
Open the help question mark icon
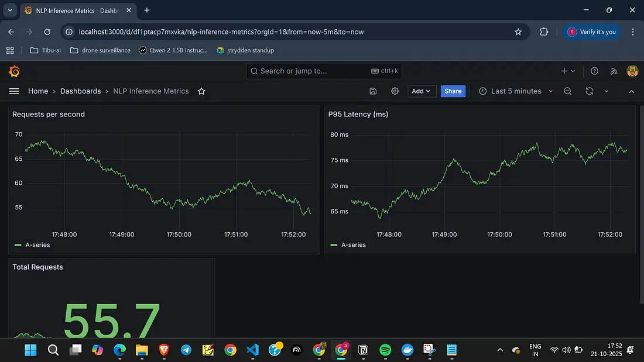coord(594,71)
